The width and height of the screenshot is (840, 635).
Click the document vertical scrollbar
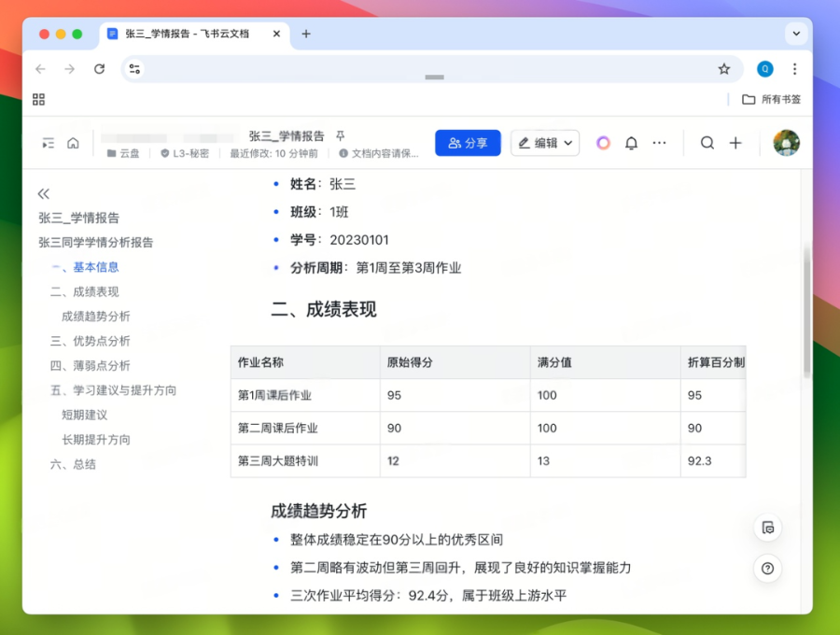pos(806,308)
